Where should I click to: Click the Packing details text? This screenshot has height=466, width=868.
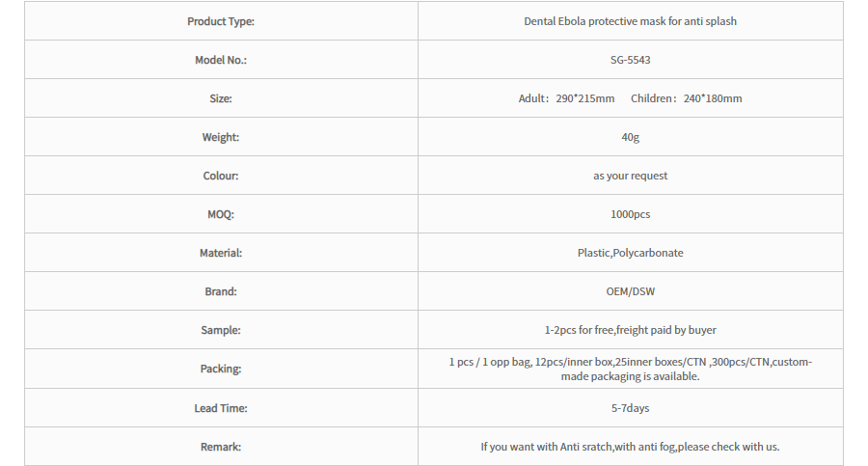point(630,369)
